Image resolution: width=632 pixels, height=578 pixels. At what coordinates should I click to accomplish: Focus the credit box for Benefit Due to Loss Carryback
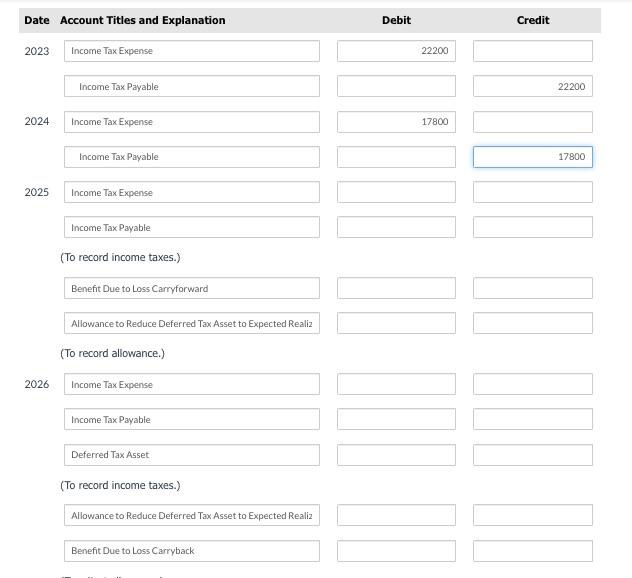[533, 551]
